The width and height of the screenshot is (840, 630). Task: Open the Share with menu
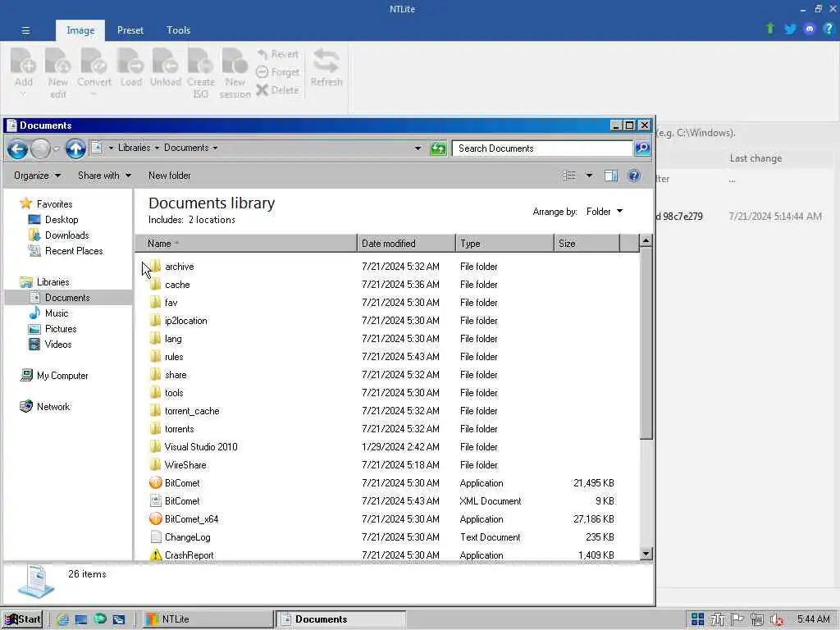pyautogui.click(x=104, y=176)
